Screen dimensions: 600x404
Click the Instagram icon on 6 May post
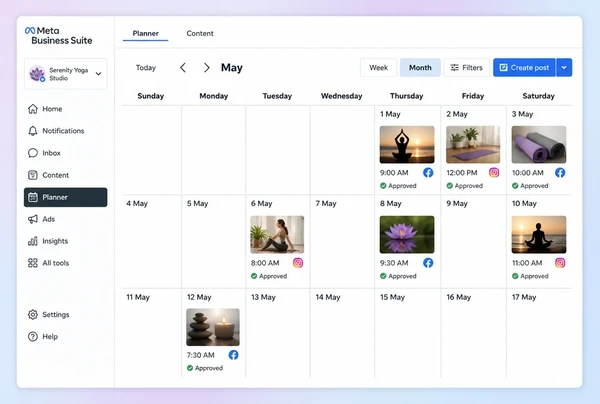[x=298, y=263]
